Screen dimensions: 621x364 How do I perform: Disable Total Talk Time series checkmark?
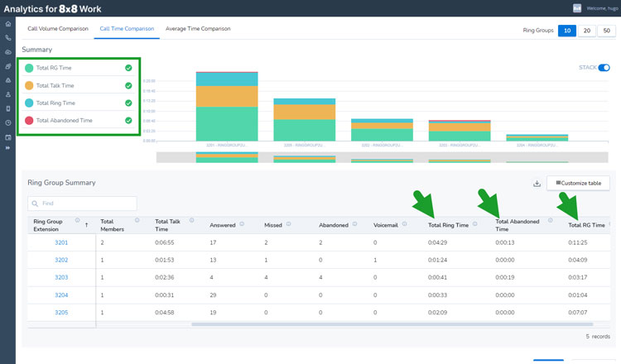point(128,85)
